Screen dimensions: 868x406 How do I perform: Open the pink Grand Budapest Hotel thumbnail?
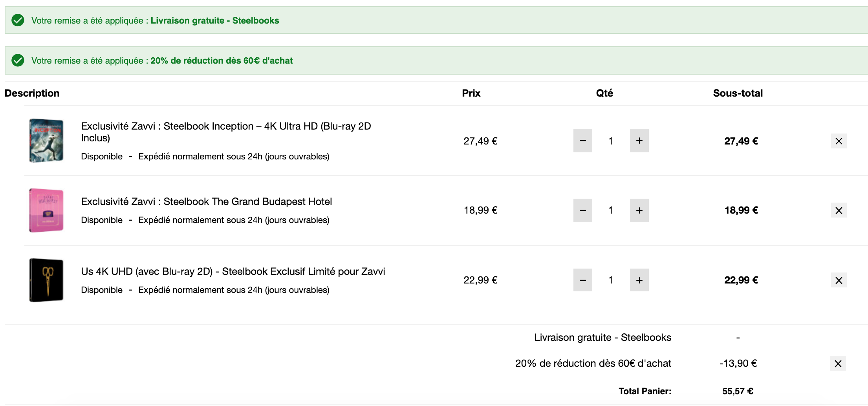[46, 210]
